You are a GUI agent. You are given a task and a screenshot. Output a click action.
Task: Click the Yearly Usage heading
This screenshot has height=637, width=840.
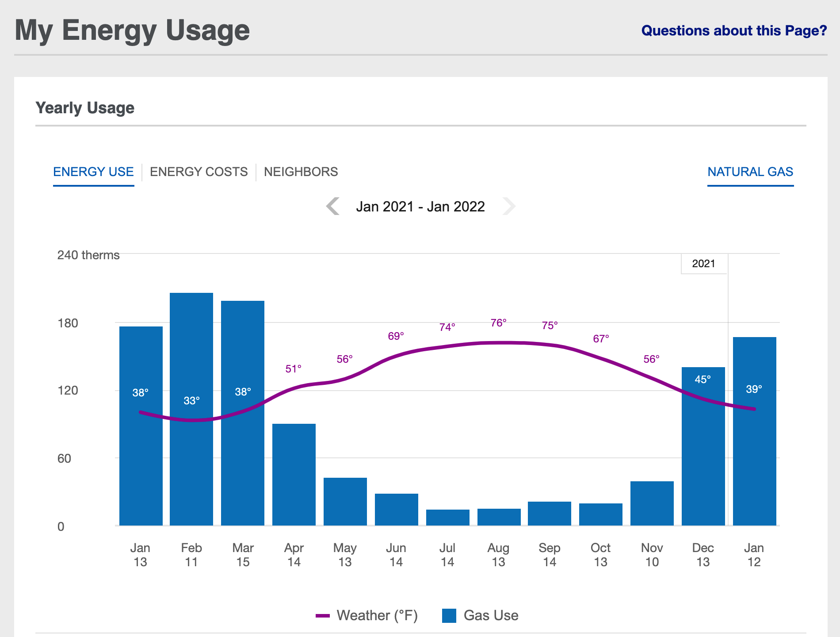pos(85,108)
